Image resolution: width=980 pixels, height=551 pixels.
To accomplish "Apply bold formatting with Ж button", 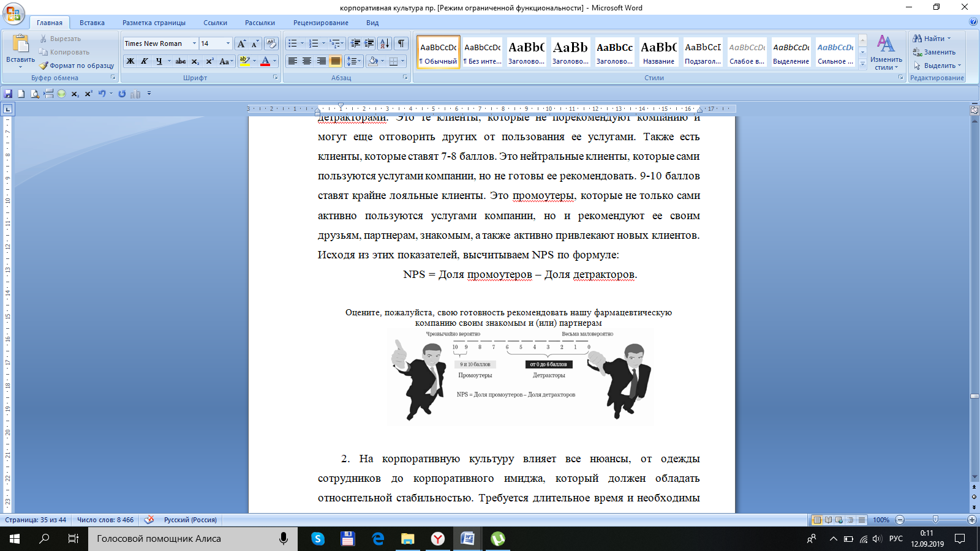I will pyautogui.click(x=130, y=61).
